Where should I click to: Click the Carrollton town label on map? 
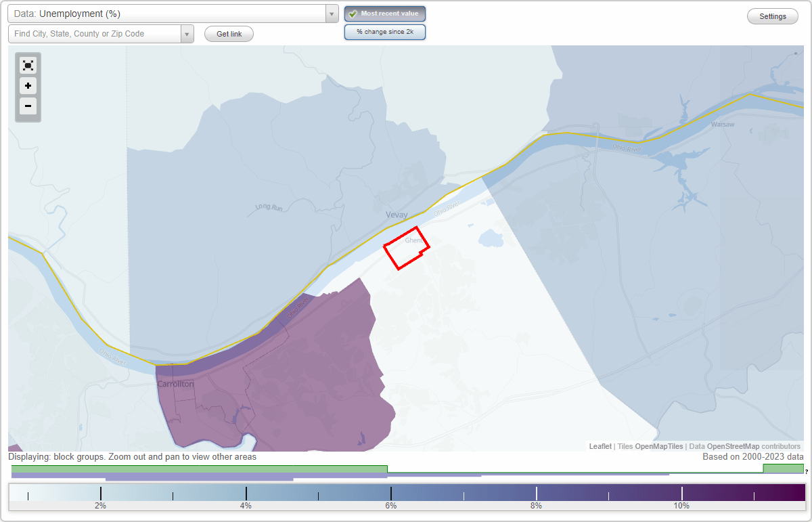[175, 384]
